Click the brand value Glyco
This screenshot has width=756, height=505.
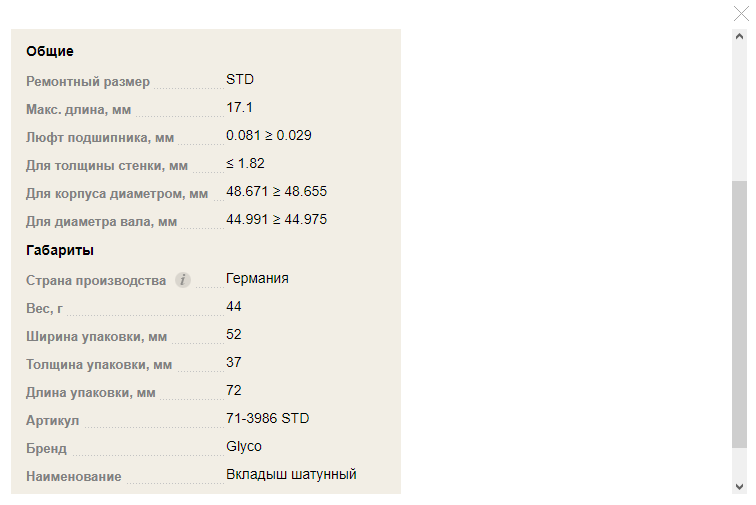[244, 446]
